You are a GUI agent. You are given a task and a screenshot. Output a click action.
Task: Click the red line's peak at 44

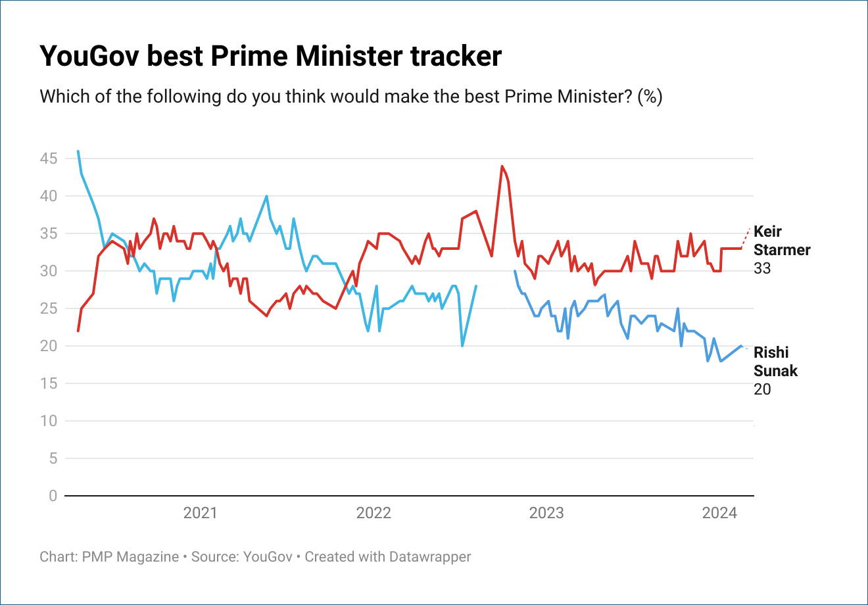click(502, 166)
